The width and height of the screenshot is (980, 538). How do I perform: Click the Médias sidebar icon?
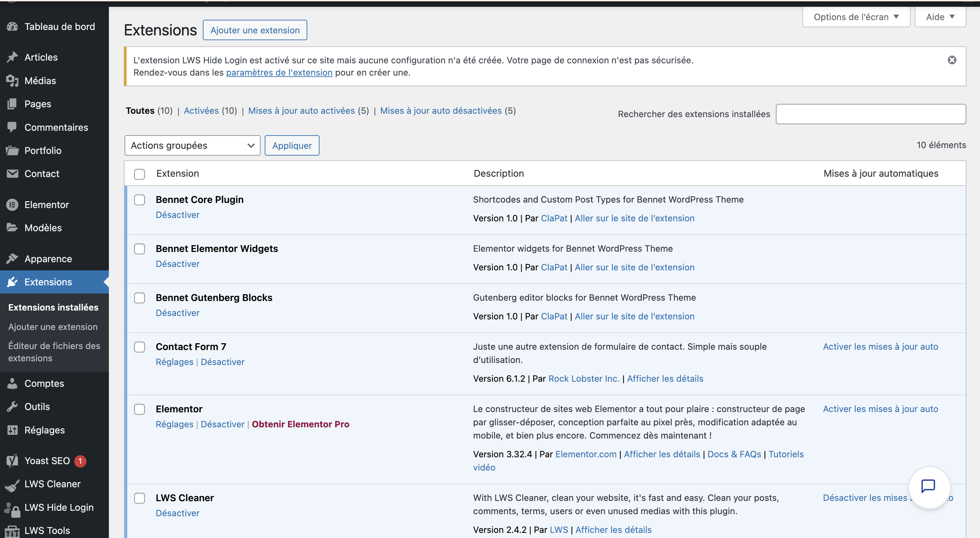pyautogui.click(x=12, y=81)
